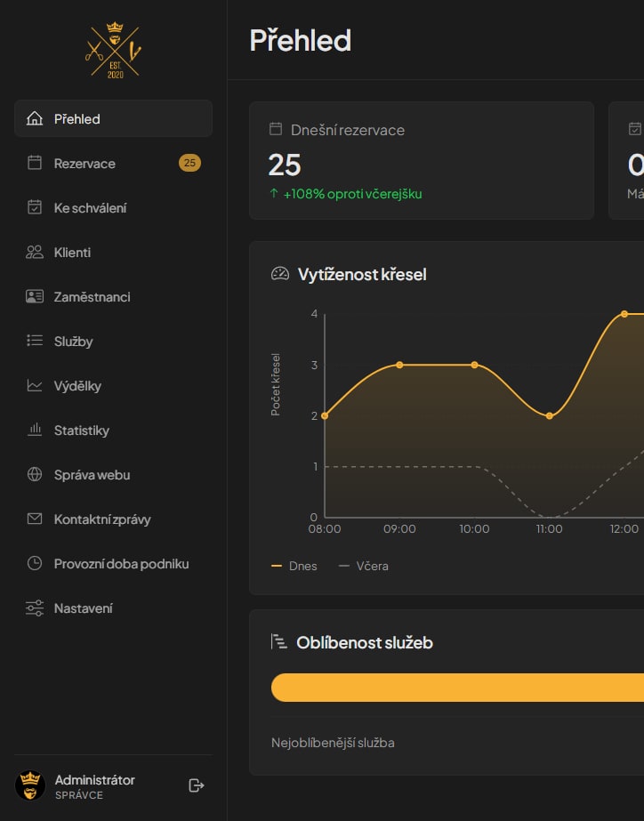
Task: Click the sliders icon for Nastavení
Action: click(35, 608)
